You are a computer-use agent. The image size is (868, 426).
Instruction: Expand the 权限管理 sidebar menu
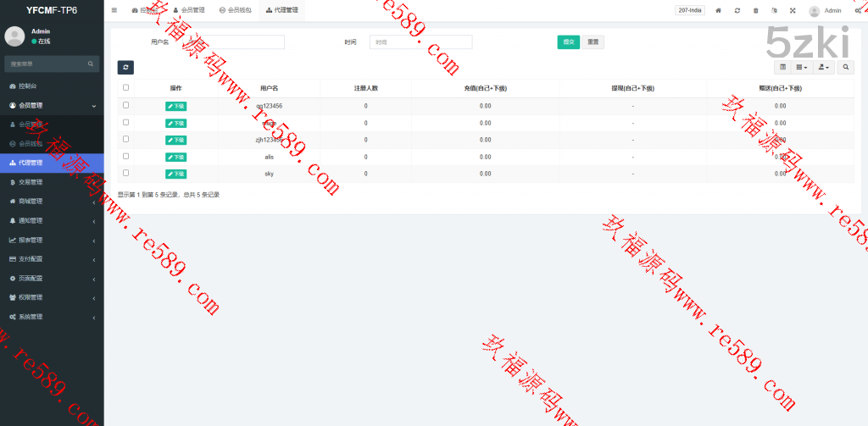pos(52,297)
